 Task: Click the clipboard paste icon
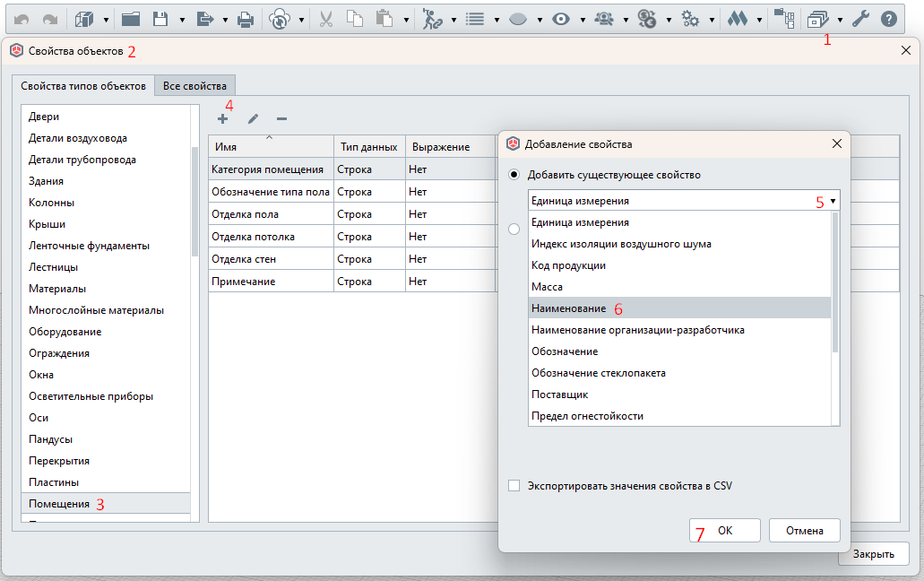tap(384, 20)
